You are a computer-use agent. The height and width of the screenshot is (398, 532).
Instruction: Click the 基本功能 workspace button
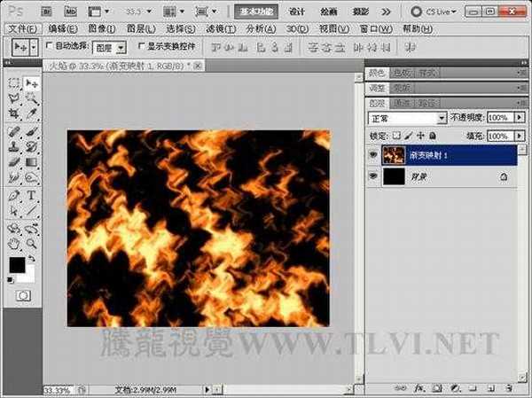pos(257,12)
